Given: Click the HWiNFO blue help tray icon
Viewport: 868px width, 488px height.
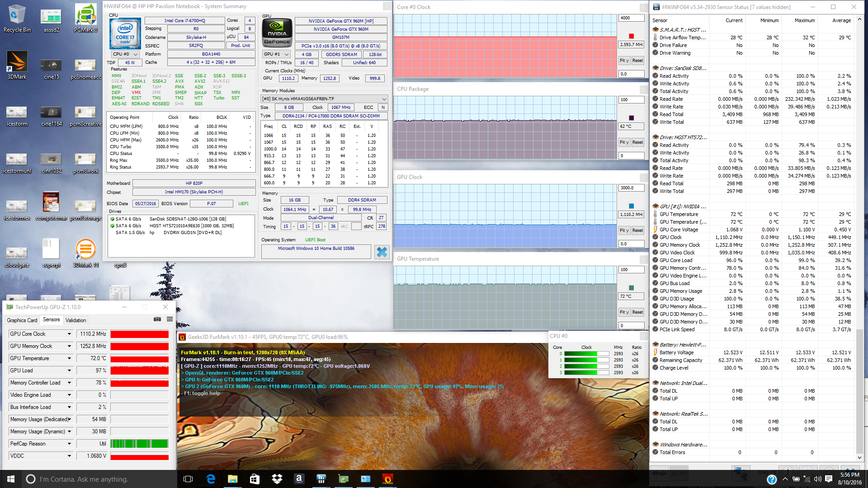Looking at the screenshot, I should pos(772,479).
